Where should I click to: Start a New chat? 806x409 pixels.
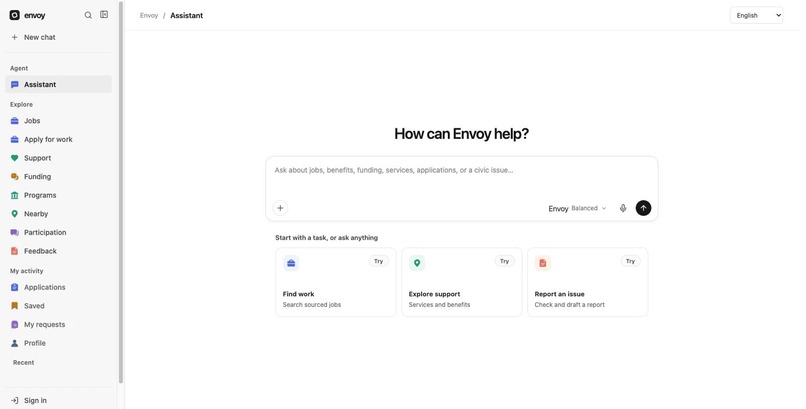59,37
